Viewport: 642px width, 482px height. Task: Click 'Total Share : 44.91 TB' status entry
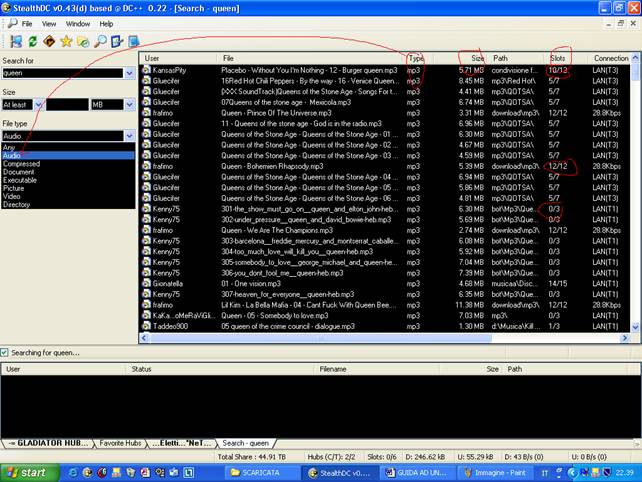pyautogui.click(x=252, y=457)
